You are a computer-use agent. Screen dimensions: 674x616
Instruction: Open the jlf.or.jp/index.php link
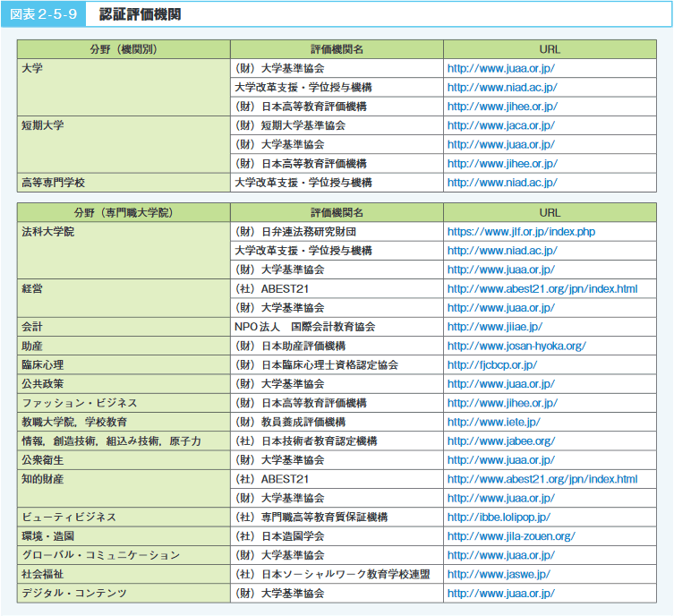tap(521, 232)
